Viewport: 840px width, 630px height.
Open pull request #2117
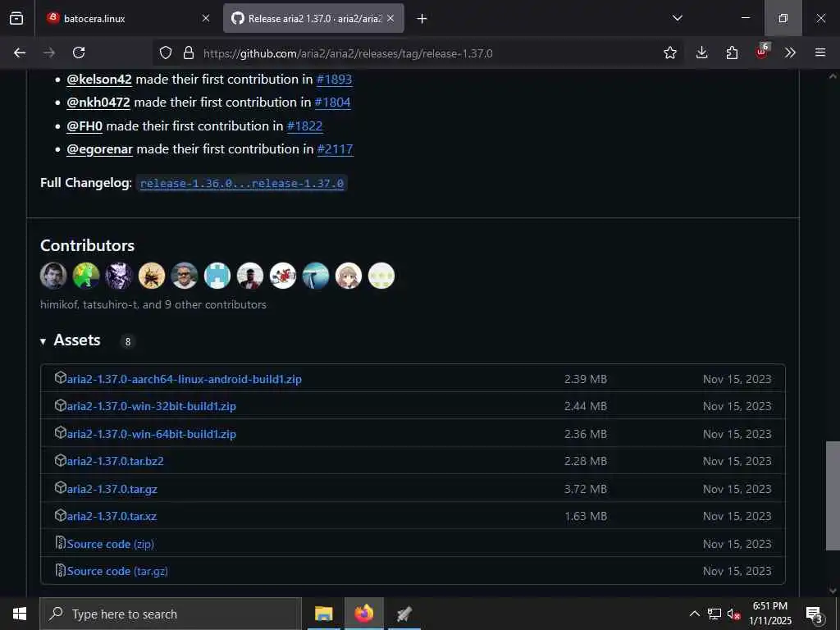(336, 149)
